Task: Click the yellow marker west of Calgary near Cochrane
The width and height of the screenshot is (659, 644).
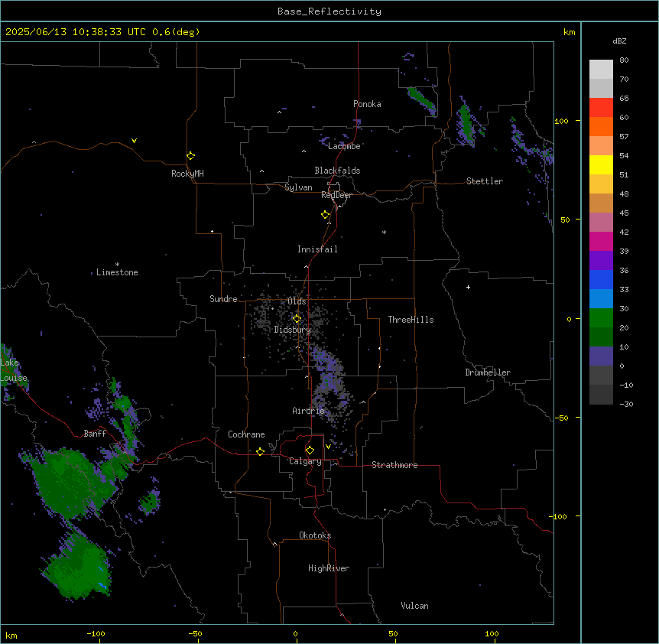Action: pyautogui.click(x=260, y=451)
